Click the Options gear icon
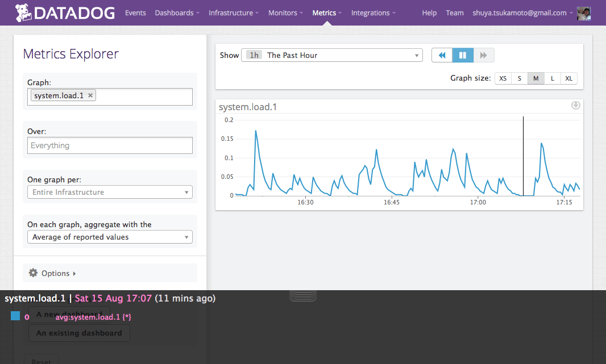The height and width of the screenshot is (364, 606). coord(33,273)
